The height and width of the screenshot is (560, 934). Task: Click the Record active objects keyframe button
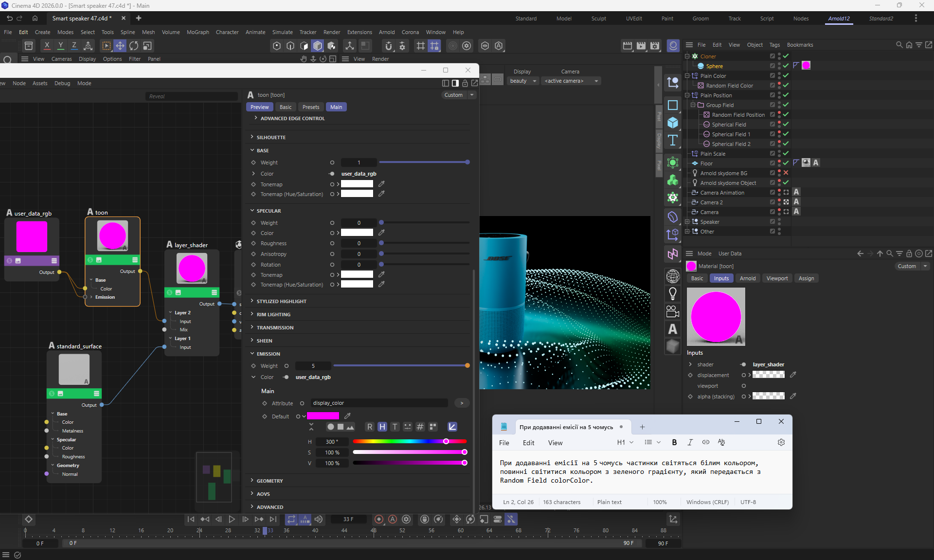coord(379,519)
